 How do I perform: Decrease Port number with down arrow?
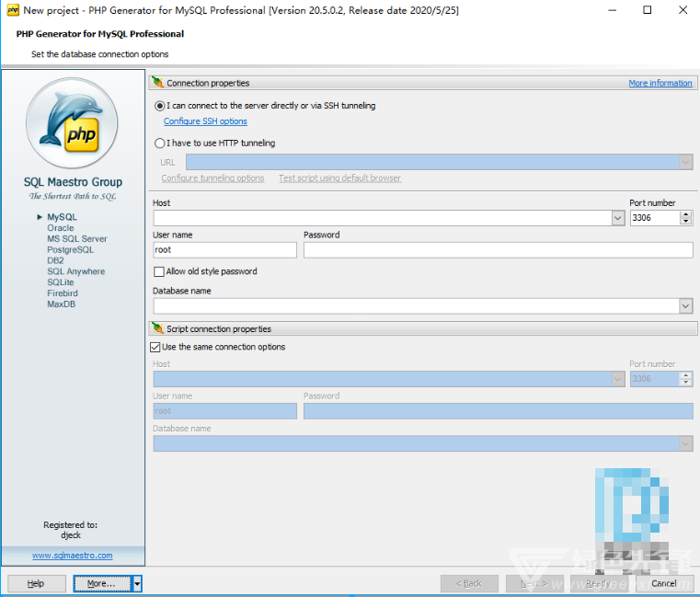pos(686,222)
